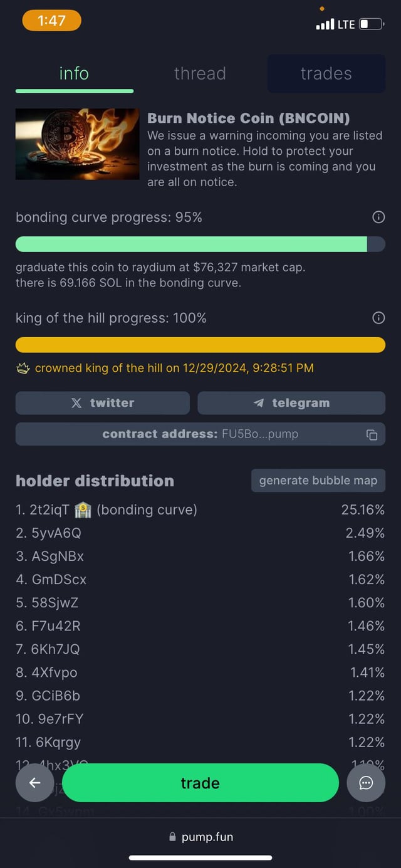Tap the king of the hill info icon

coord(378,318)
